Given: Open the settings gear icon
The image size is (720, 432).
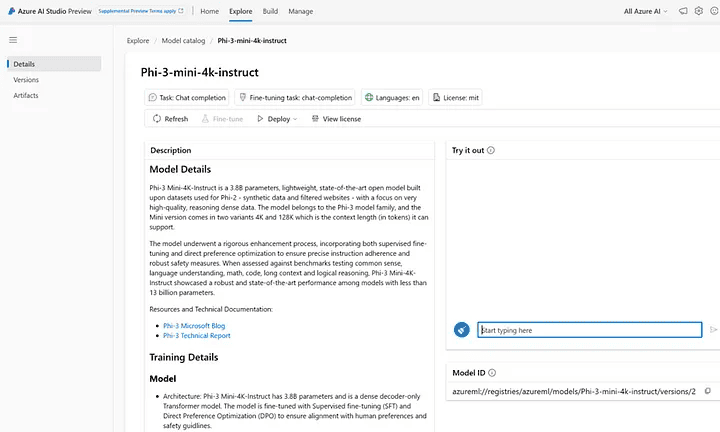Looking at the screenshot, I should tap(698, 11).
